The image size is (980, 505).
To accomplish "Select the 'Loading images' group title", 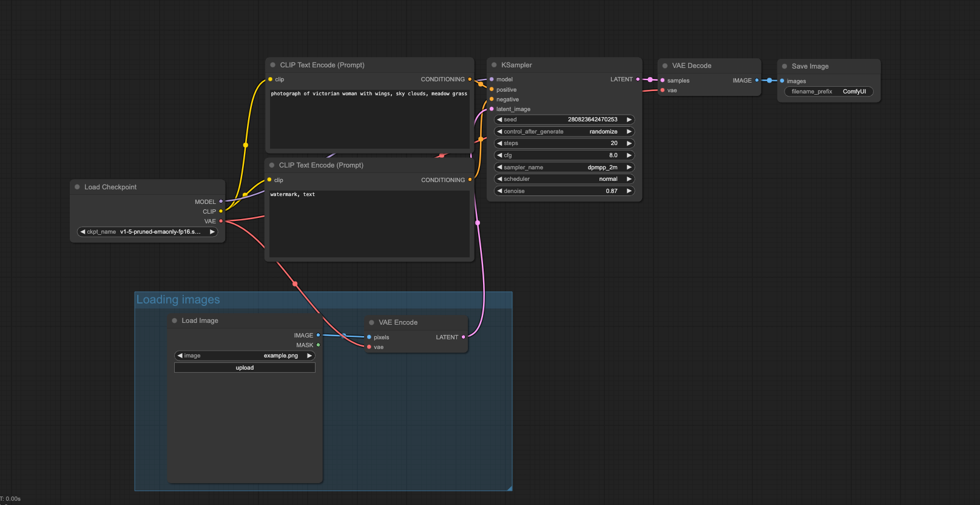I will (x=178, y=300).
